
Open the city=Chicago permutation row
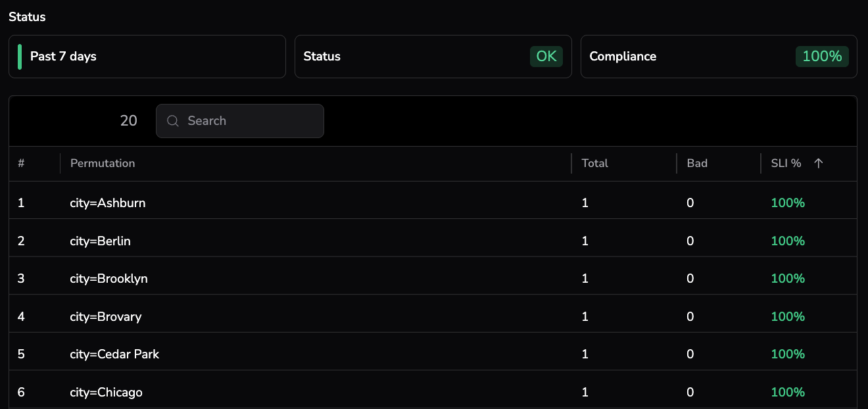pos(107,393)
